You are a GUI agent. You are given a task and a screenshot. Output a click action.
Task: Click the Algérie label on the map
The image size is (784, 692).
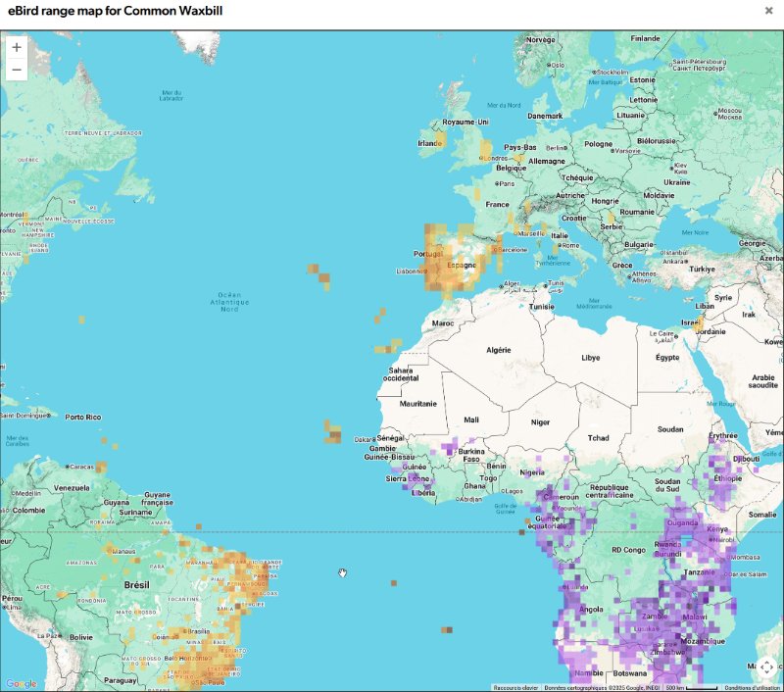click(x=500, y=350)
